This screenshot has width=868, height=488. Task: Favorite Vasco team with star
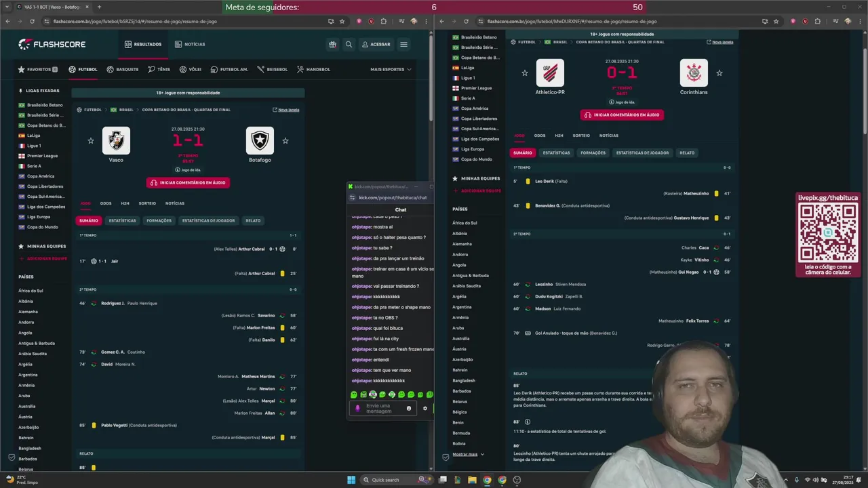(91, 141)
